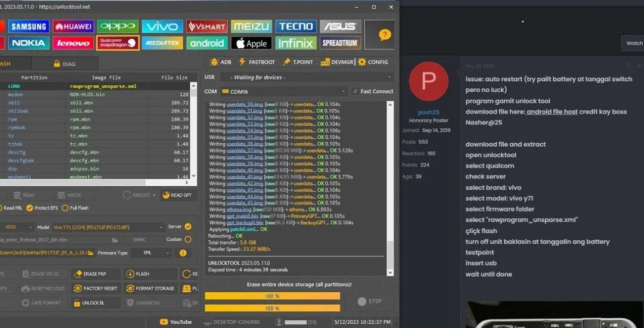Viewport: 644px width, 328px height.
Task: Click posh25's red avatar circle
Action: tap(428, 81)
